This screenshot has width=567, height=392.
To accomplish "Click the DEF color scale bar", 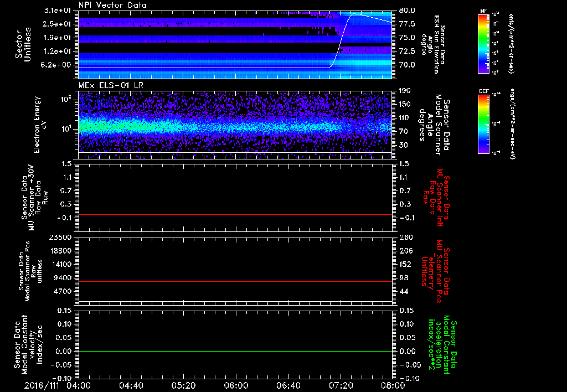I will click(x=484, y=124).
